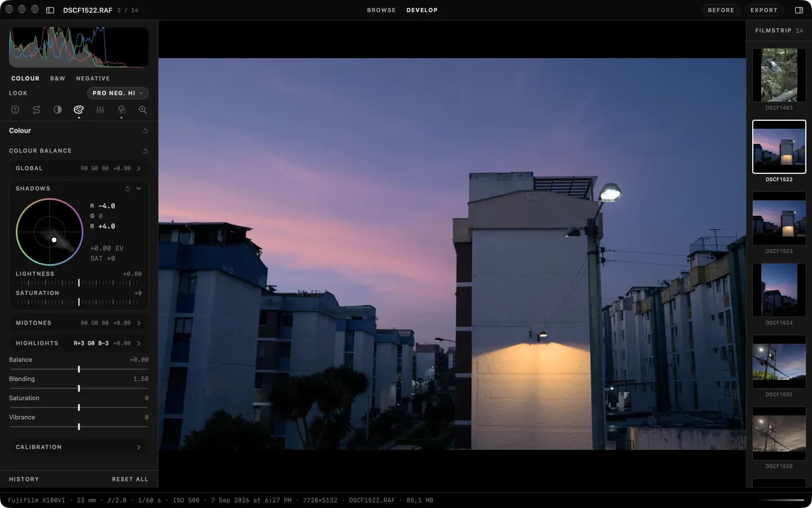Image resolution: width=812 pixels, height=508 pixels.
Task: Open the overlapping circles colour panel icon
Action: coord(121,110)
